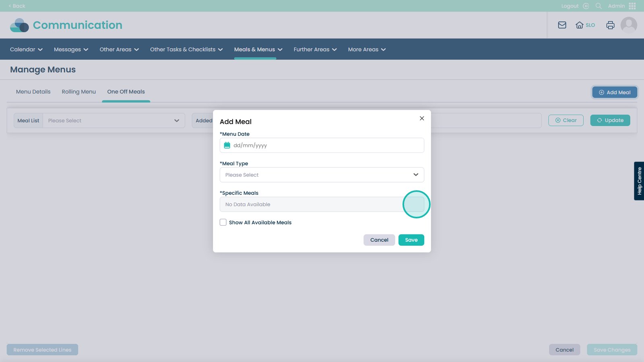Image resolution: width=644 pixels, height=362 pixels.
Task: Click the search magnifier icon
Action: coord(599,6)
